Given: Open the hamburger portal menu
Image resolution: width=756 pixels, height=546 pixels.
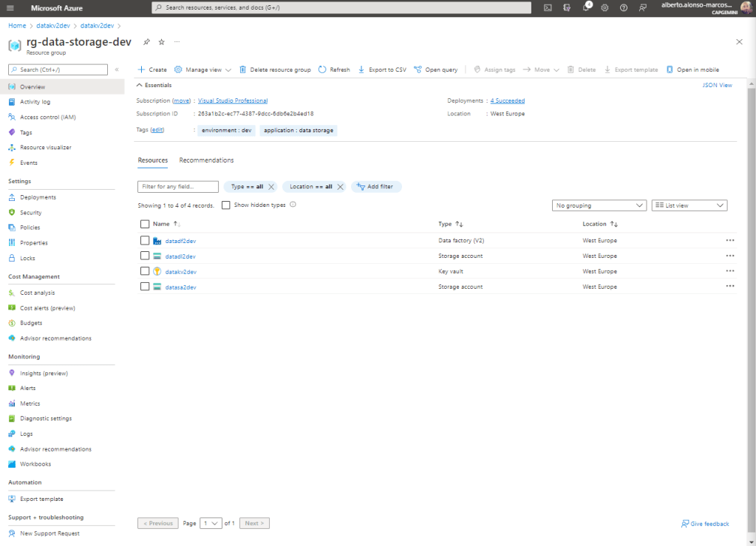Looking at the screenshot, I should (x=10, y=7).
